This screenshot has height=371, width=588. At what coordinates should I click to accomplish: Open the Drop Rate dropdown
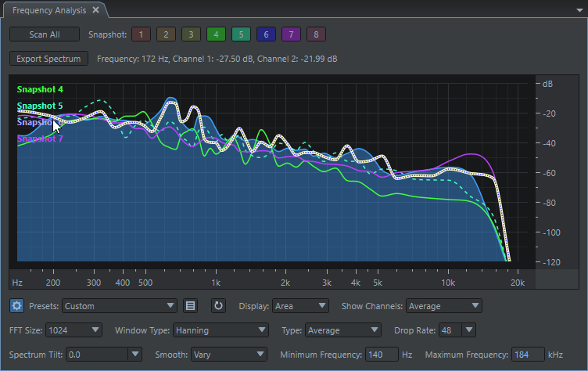[457, 330]
